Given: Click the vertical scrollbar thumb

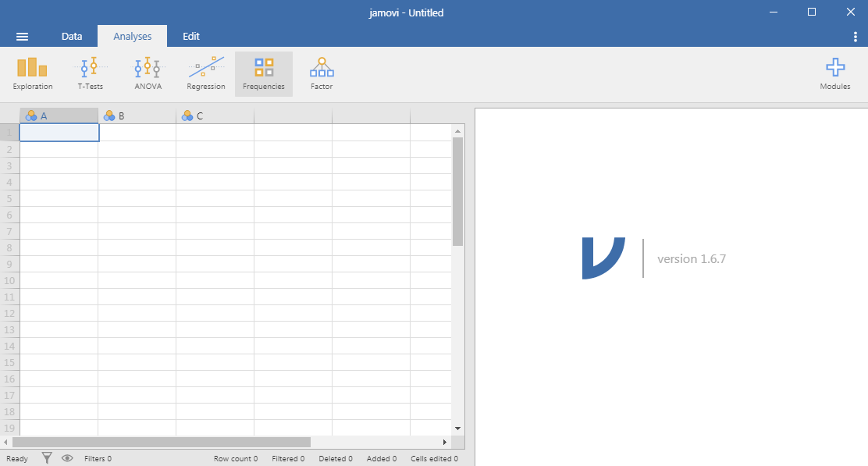Looking at the screenshot, I should (x=457, y=191).
